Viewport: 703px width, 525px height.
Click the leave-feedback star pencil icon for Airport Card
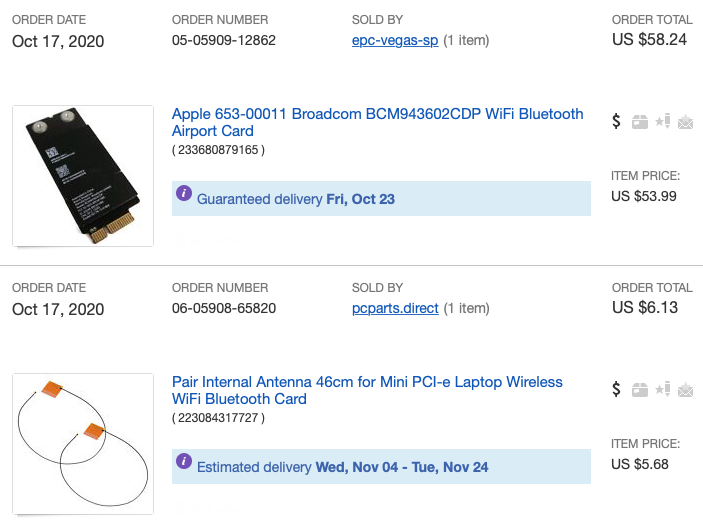(x=663, y=121)
